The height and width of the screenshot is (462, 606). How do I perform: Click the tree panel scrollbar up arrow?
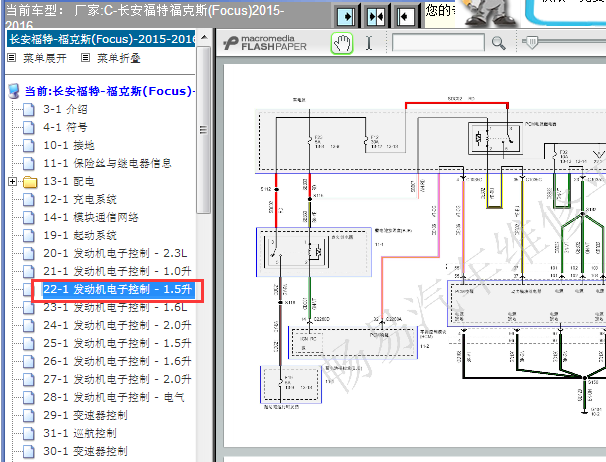pos(204,38)
